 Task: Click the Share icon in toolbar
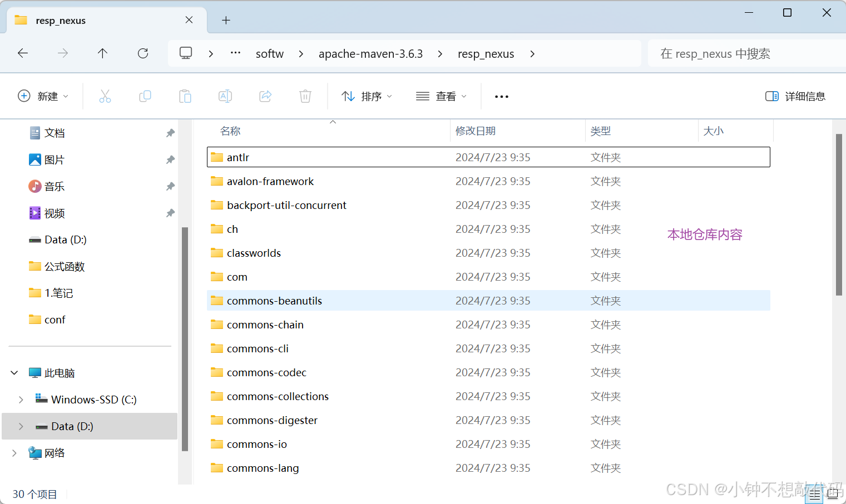pos(265,96)
